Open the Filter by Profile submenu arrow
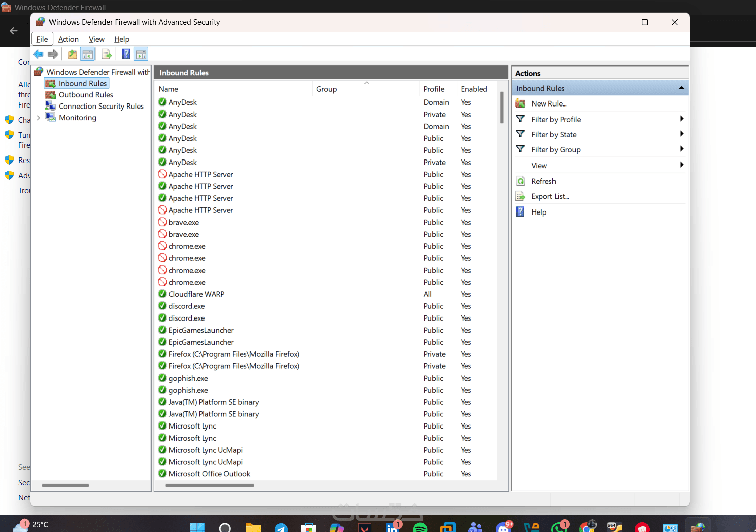The height and width of the screenshot is (532, 756). (682, 119)
